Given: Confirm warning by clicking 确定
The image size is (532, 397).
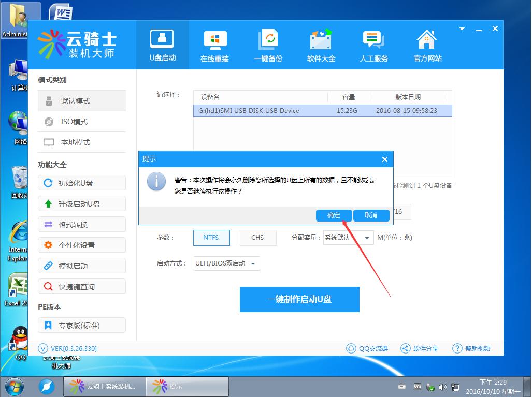Looking at the screenshot, I should [x=334, y=215].
